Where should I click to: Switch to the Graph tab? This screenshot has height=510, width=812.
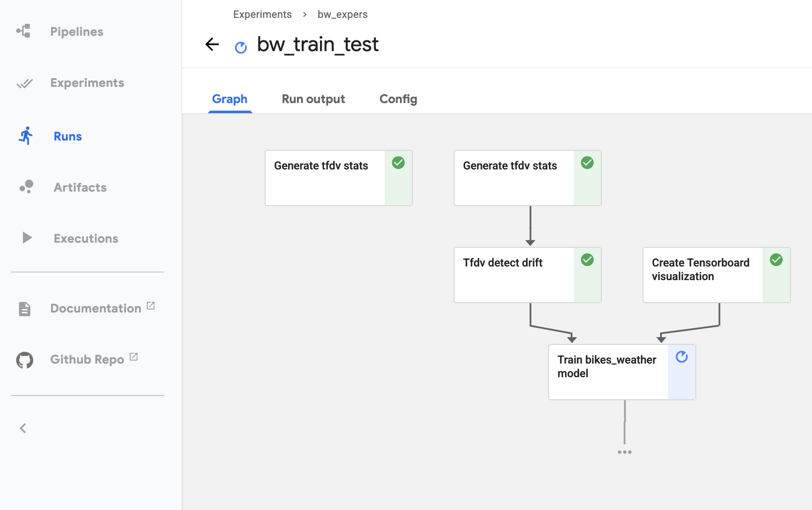click(230, 99)
